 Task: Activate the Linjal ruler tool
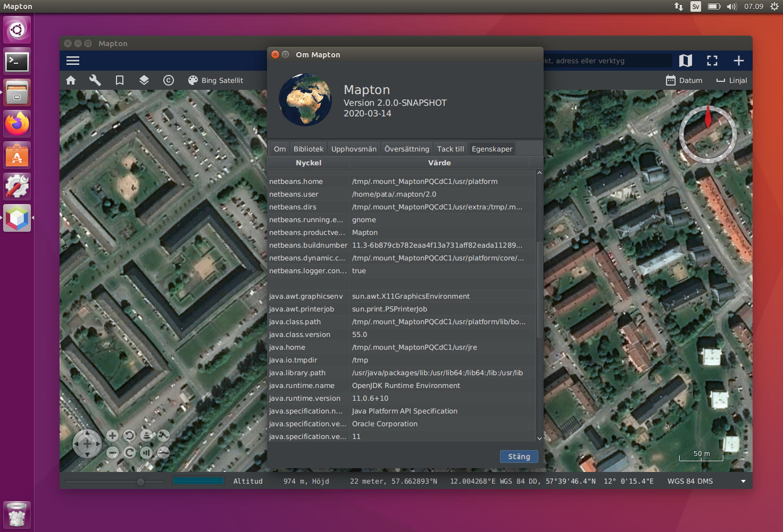(731, 80)
